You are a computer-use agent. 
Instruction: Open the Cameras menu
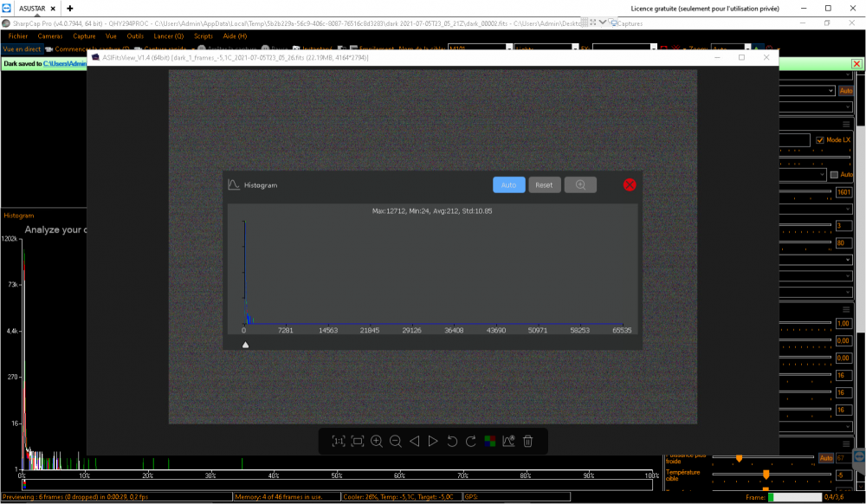click(50, 36)
